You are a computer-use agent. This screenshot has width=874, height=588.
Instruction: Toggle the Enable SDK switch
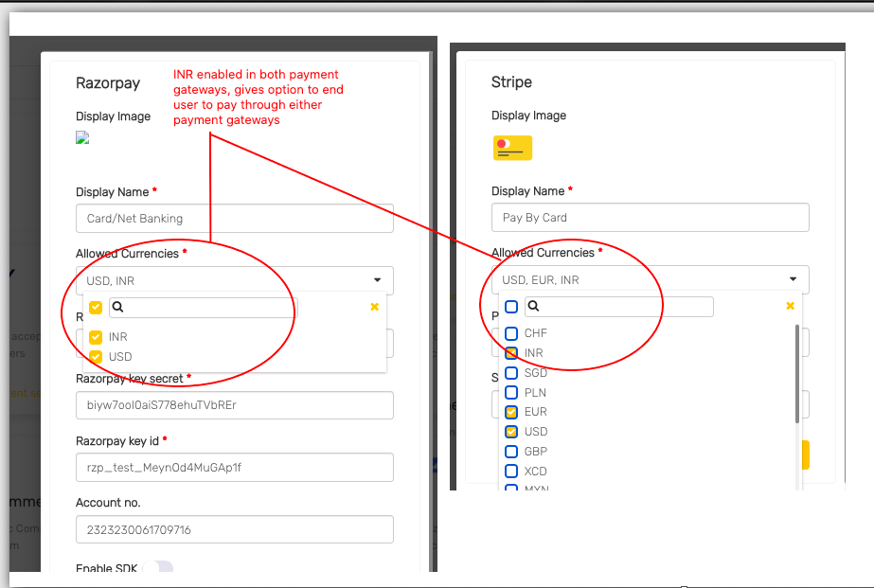tap(158, 567)
